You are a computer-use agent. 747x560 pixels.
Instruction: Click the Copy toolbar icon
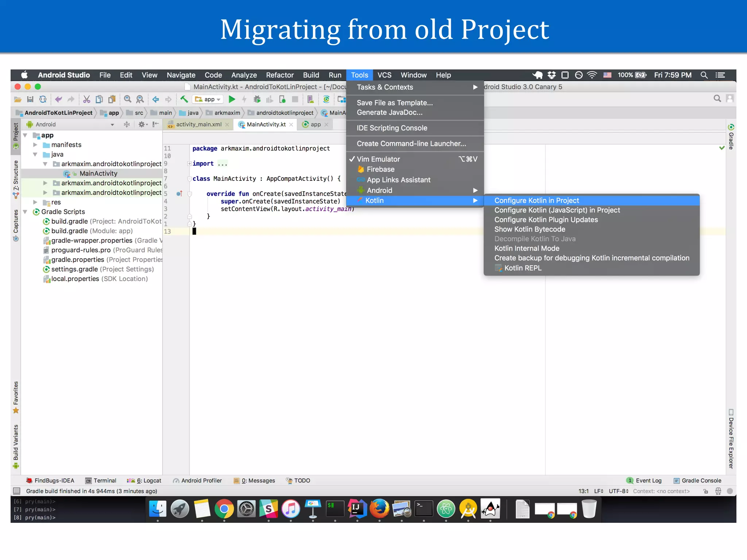[x=99, y=99]
